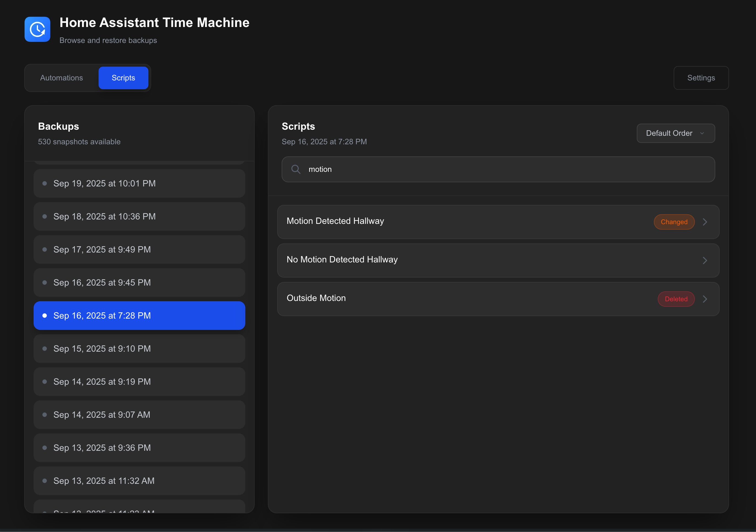Select backup Sep 16, 2025 at 7:28 PM
The image size is (756, 532).
pos(139,316)
